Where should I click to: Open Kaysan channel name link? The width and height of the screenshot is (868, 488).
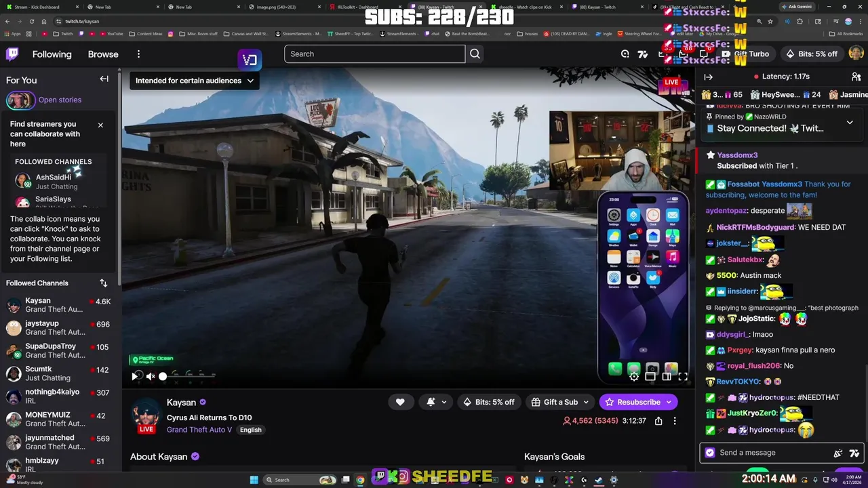pyautogui.click(x=181, y=403)
